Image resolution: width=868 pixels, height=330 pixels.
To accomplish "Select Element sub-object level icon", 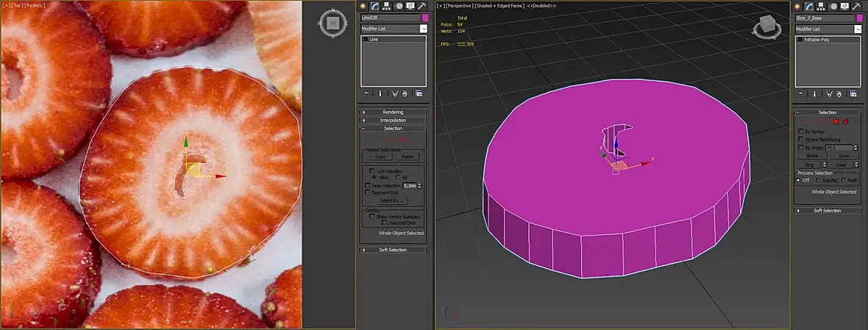I will point(845,122).
